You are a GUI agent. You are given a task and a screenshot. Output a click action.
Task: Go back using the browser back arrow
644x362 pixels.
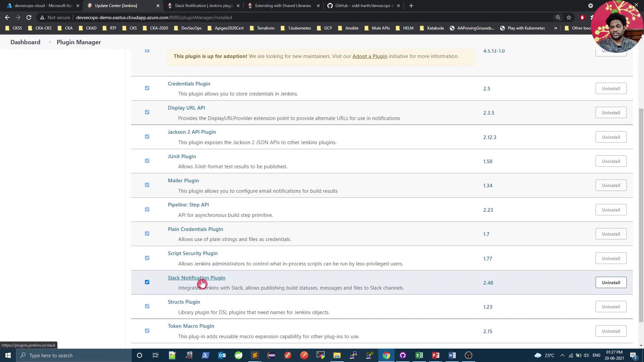pos(7,17)
